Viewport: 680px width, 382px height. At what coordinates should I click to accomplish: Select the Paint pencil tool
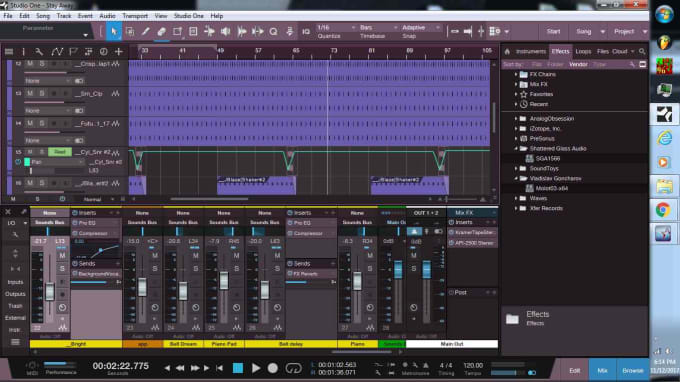[x=146, y=32]
